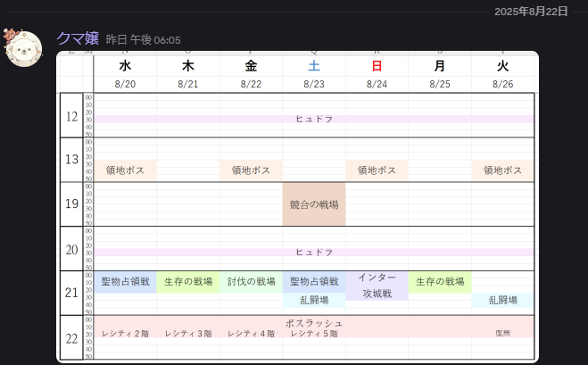Image resolution: width=588 pixels, height=365 pixels.
Task: Click the 生存の戦場 cell on Monday
Action: click(440, 282)
